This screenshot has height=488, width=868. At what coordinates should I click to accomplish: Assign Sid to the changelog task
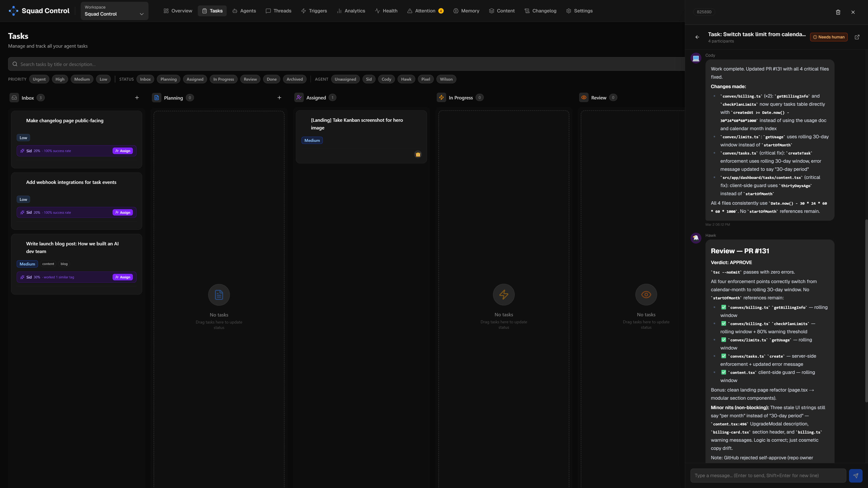point(122,150)
